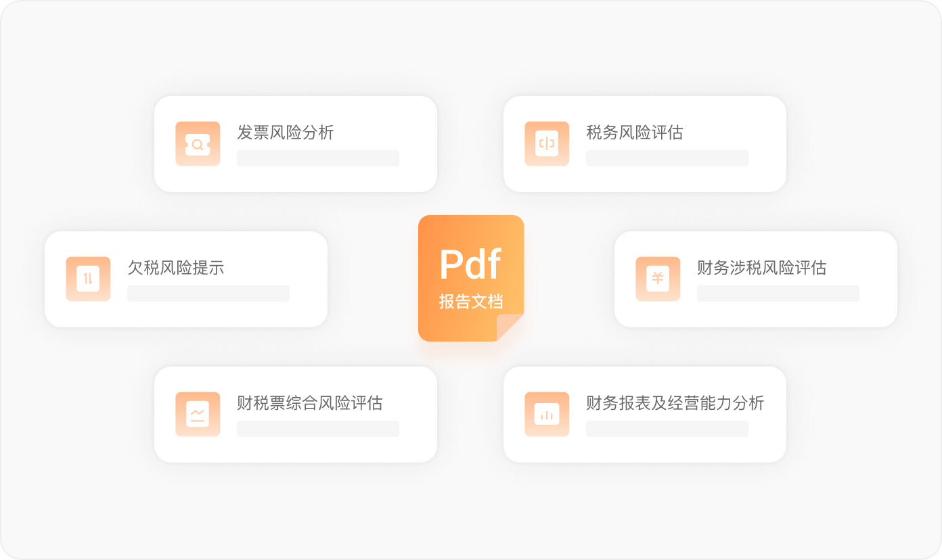Select the 财务报表及经营能力分析 heading
The height and width of the screenshot is (560, 942).
[675, 403]
